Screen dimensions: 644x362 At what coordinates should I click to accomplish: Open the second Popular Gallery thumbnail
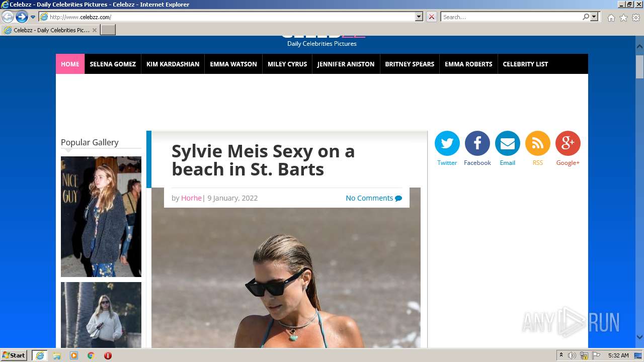click(101, 315)
